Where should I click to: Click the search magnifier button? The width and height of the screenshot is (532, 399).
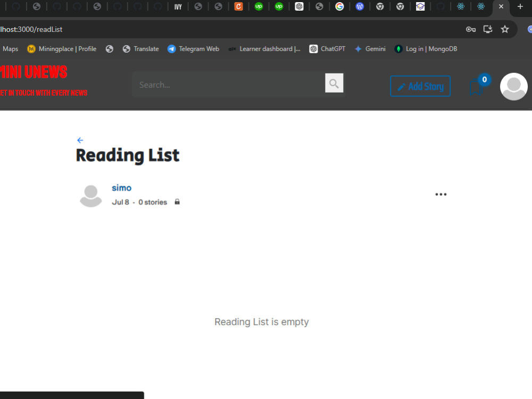334,83
